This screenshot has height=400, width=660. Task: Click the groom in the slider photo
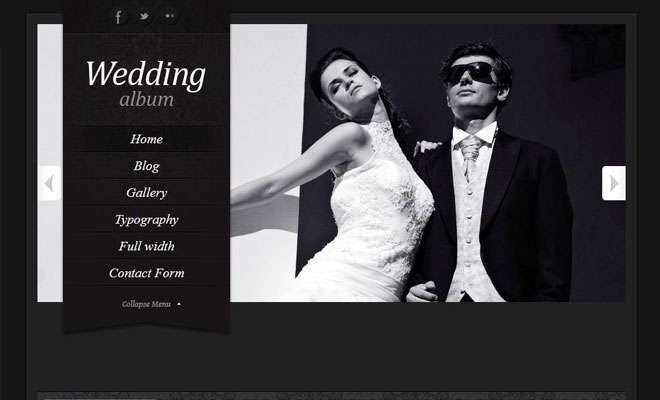click(x=490, y=200)
